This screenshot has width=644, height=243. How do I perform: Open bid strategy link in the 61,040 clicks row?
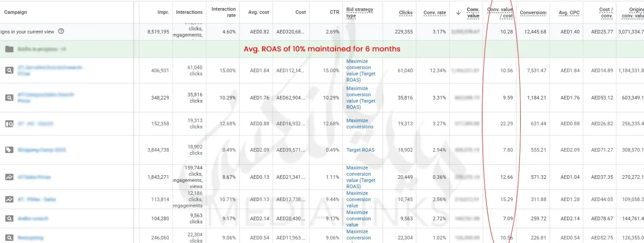tap(360, 70)
